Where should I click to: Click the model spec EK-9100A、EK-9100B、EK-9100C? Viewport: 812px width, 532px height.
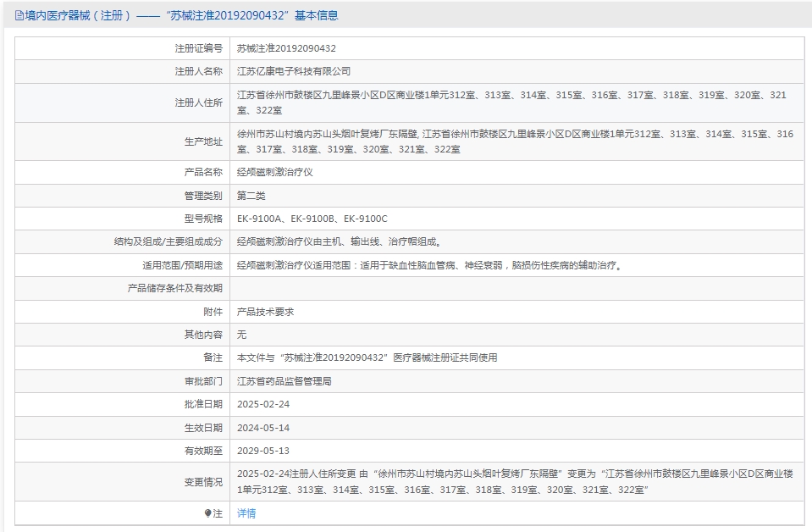[312, 219]
